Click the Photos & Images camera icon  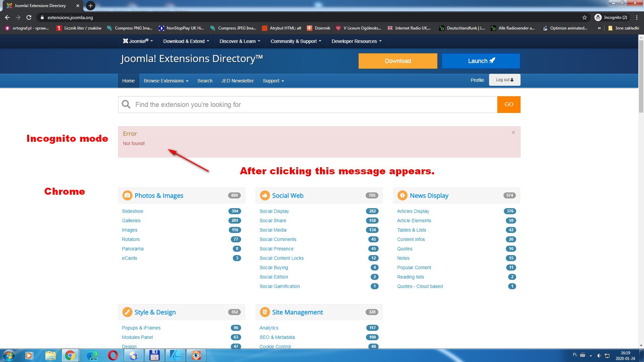click(127, 195)
